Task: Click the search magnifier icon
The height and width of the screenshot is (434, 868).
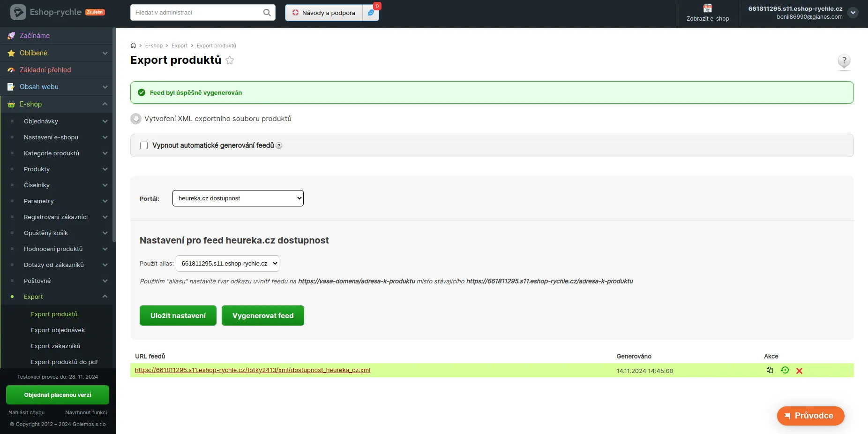Action: [x=267, y=13]
